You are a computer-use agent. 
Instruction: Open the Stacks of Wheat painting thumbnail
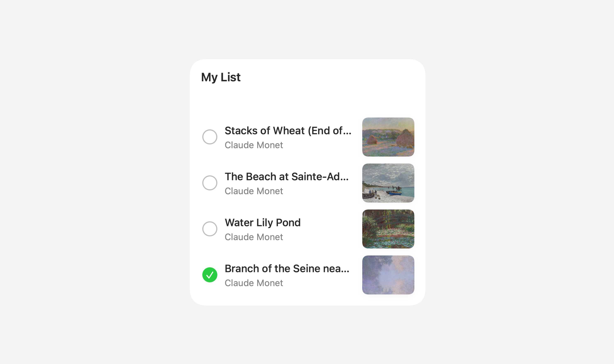click(388, 137)
